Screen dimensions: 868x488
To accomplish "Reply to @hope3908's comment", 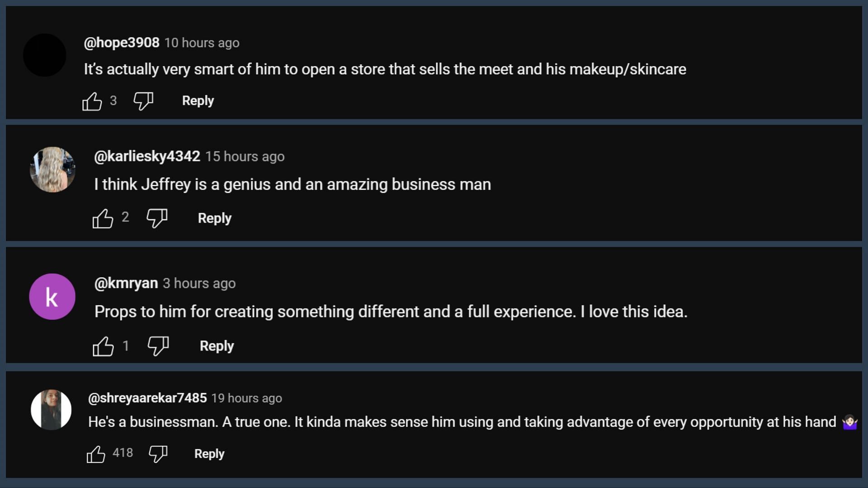I will 198,100.
